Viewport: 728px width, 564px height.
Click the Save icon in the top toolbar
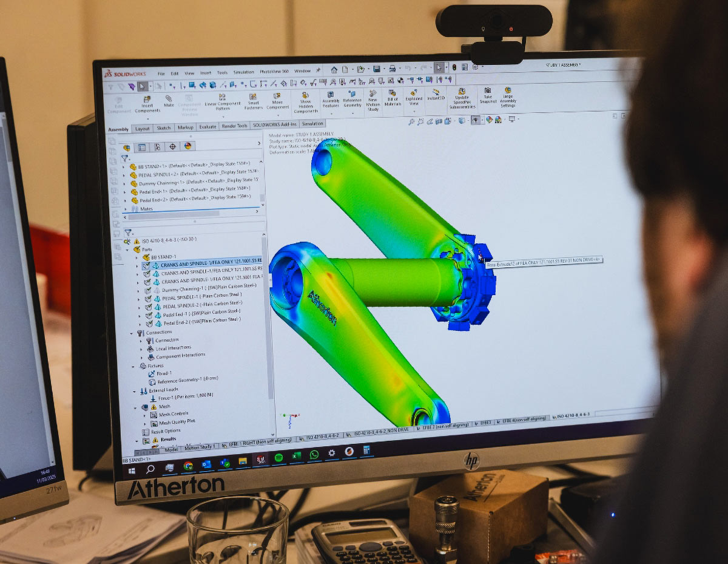coord(377,69)
